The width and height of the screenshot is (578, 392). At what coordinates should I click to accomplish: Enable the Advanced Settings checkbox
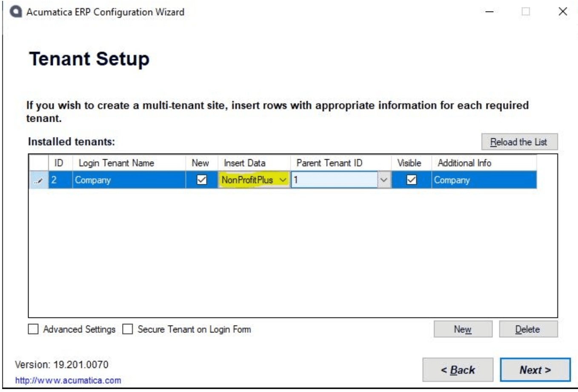click(33, 329)
